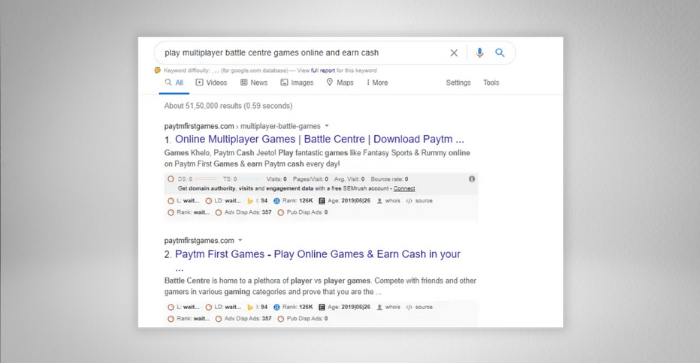Click the full report link for keyword
700x363 pixels.
323,71
